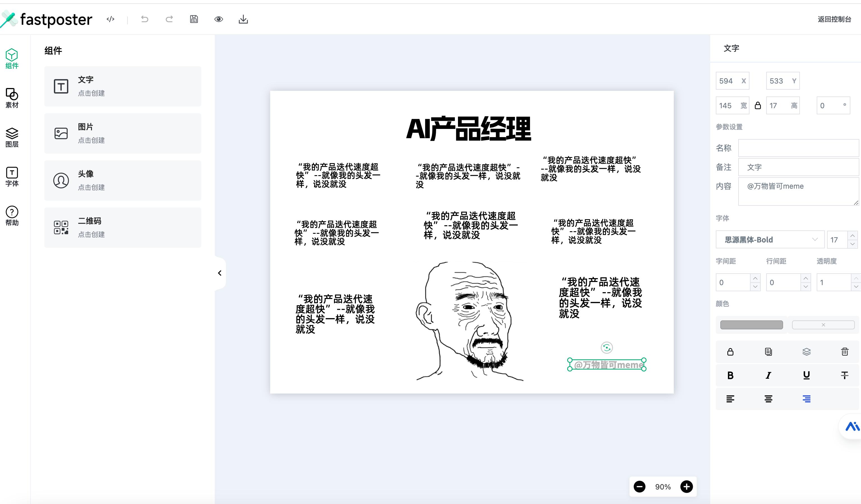This screenshot has width=861, height=504.
Task: Save the poster with the floppy icon
Action: click(x=194, y=19)
